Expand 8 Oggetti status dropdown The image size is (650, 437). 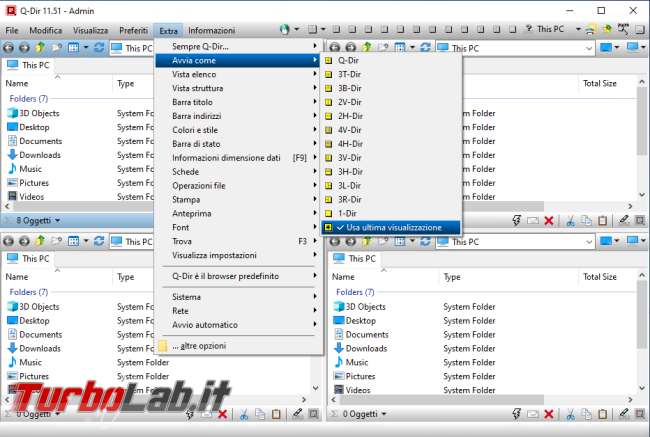(x=57, y=221)
